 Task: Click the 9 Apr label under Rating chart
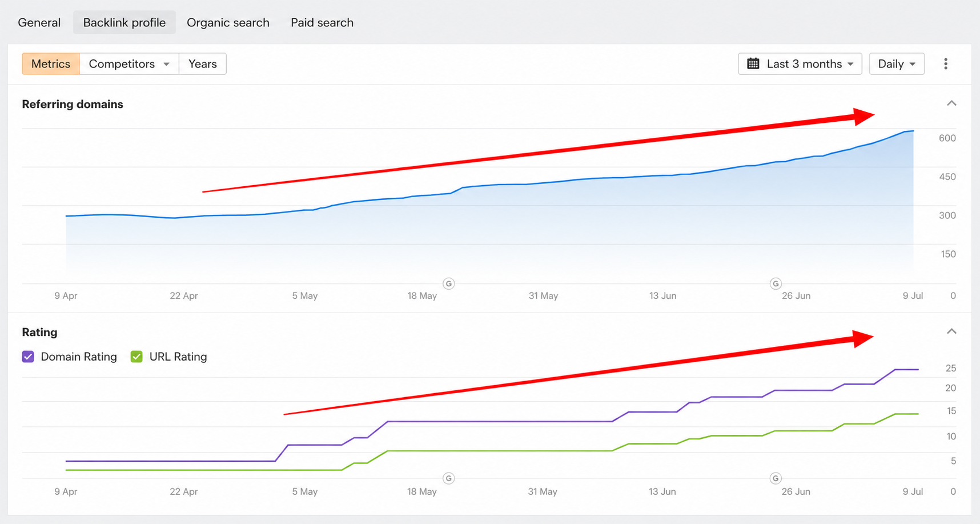click(66, 491)
